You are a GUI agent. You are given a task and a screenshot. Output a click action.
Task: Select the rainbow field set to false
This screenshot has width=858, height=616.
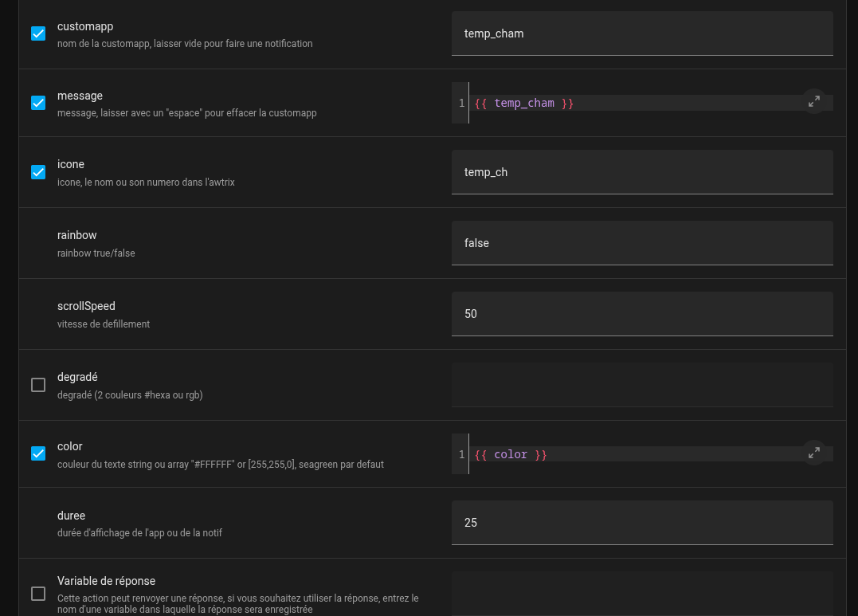[642, 243]
